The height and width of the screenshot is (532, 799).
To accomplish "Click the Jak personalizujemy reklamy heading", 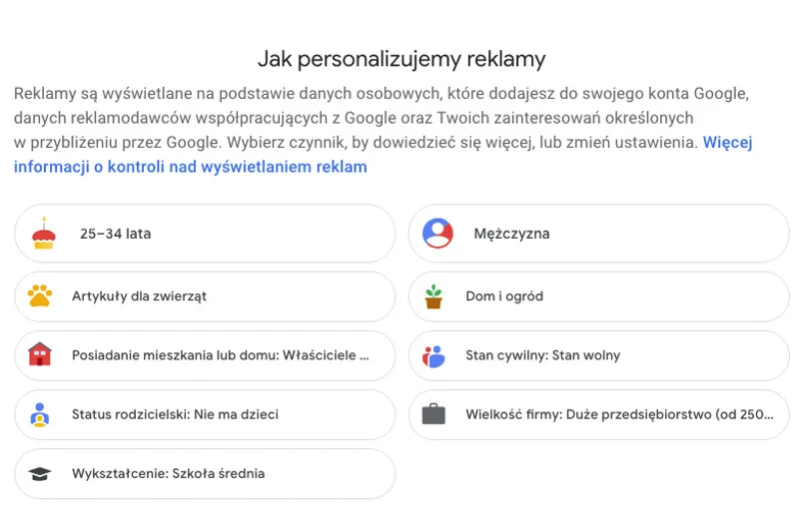I will [x=401, y=59].
